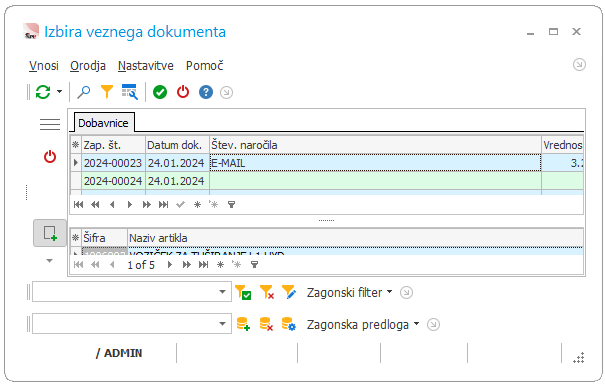This screenshot has width=605, height=386.
Task: Go to next record in lower navigator
Action: click(169, 265)
